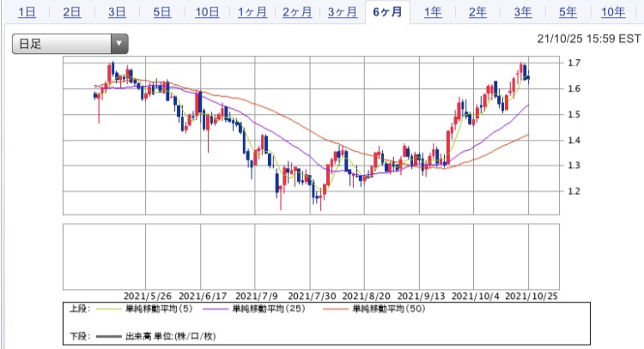Choose the 5日 range tab
This screenshot has width=644, height=349.
[x=161, y=12]
